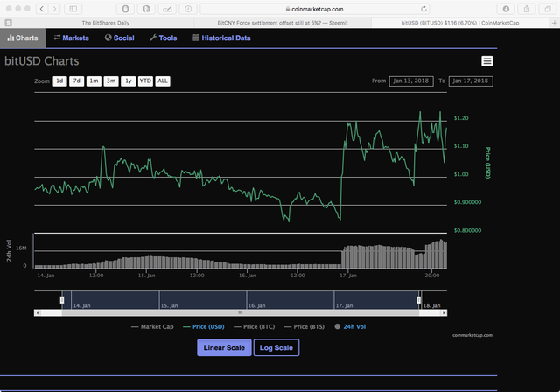560x392 pixels.
Task: Switch to The BitShares Daily tab
Action: click(106, 23)
